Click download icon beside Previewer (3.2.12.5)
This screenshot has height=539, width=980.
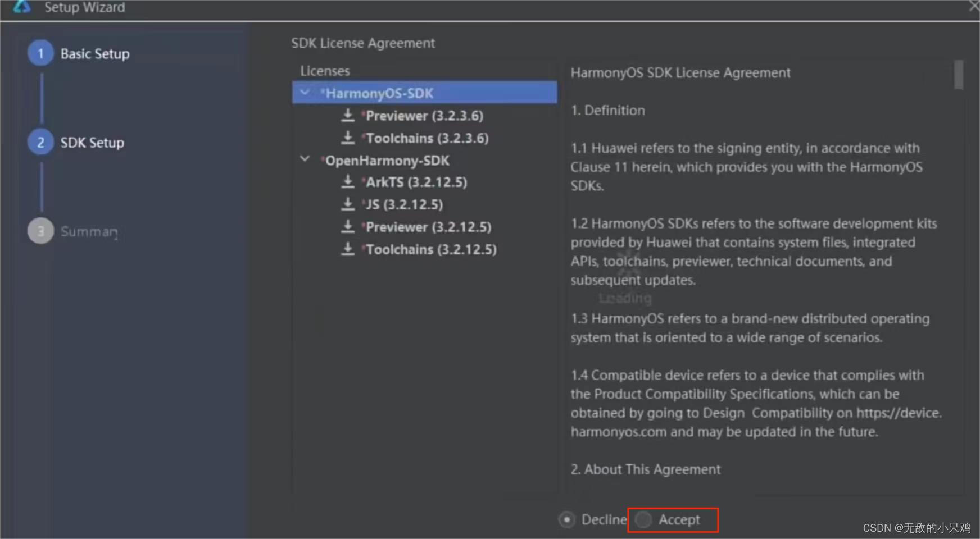[348, 227]
